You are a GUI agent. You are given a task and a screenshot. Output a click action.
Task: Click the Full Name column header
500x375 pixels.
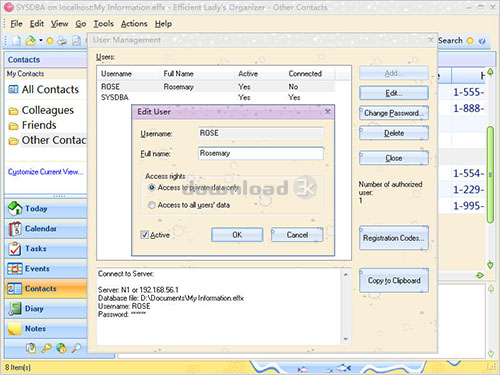pyautogui.click(x=198, y=74)
